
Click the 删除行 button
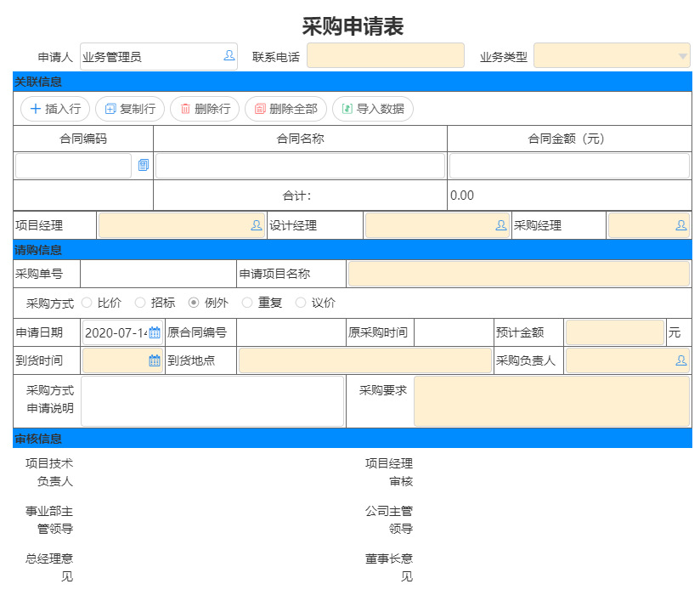point(205,109)
